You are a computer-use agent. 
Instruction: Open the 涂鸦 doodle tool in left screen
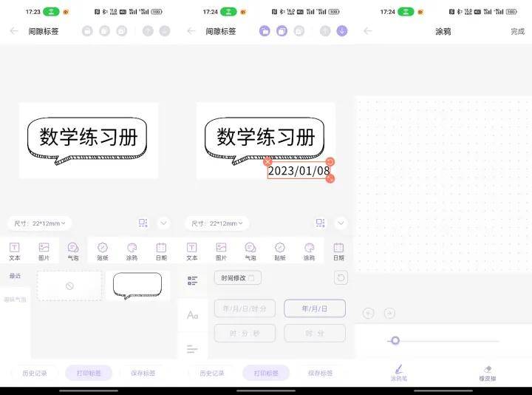pos(132,251)
